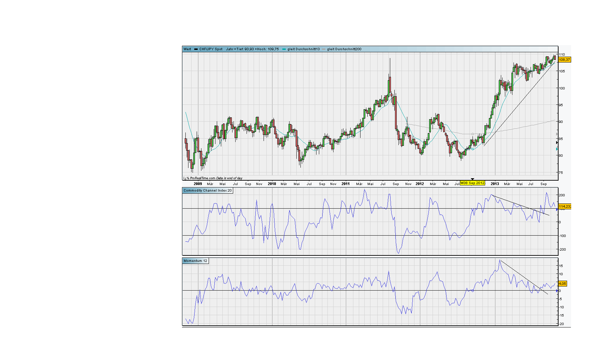Click the 105 price axis label
This screenshot has height=364, width=592.
click(x=562, y=71)
